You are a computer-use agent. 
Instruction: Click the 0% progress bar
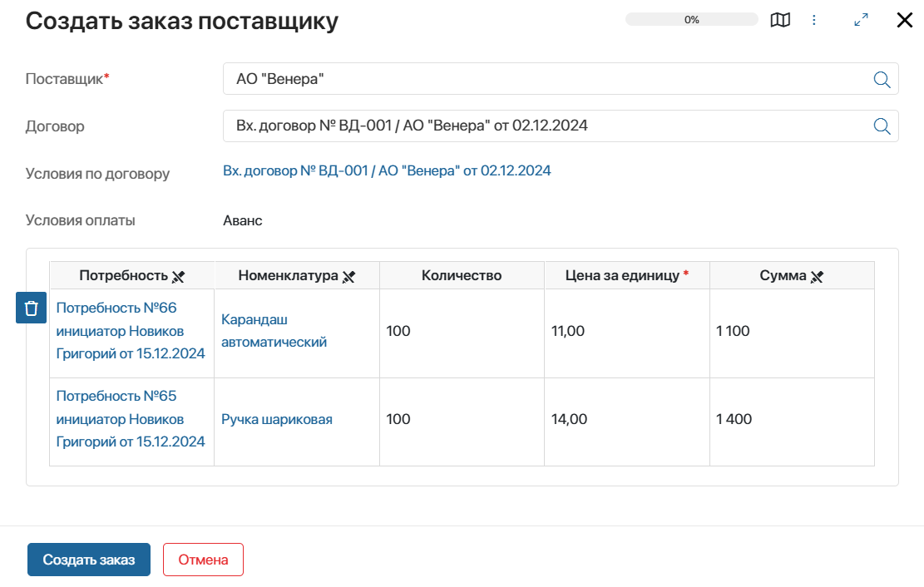click(692, 19)
